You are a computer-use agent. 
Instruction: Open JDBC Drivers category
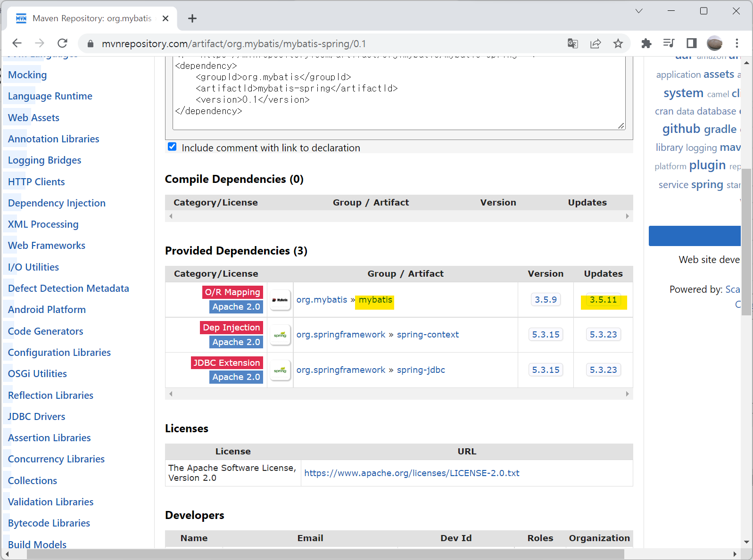36,417
